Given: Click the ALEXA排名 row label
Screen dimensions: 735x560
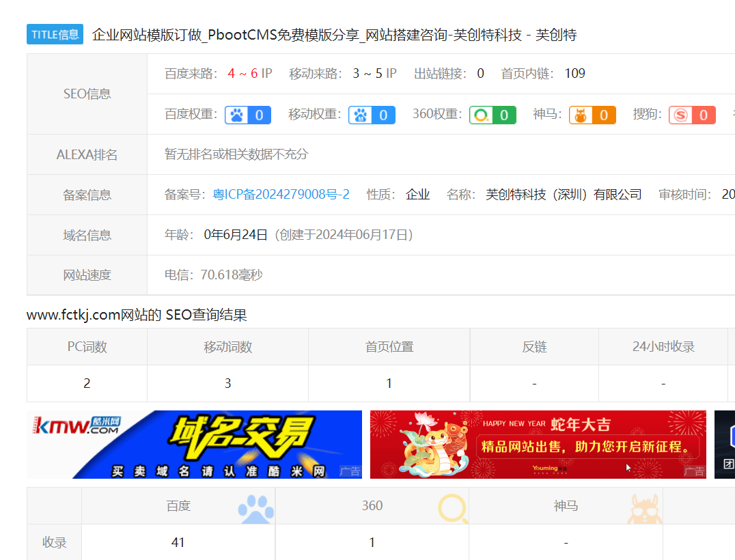Looking at the screenshot, I should (87, 154).
